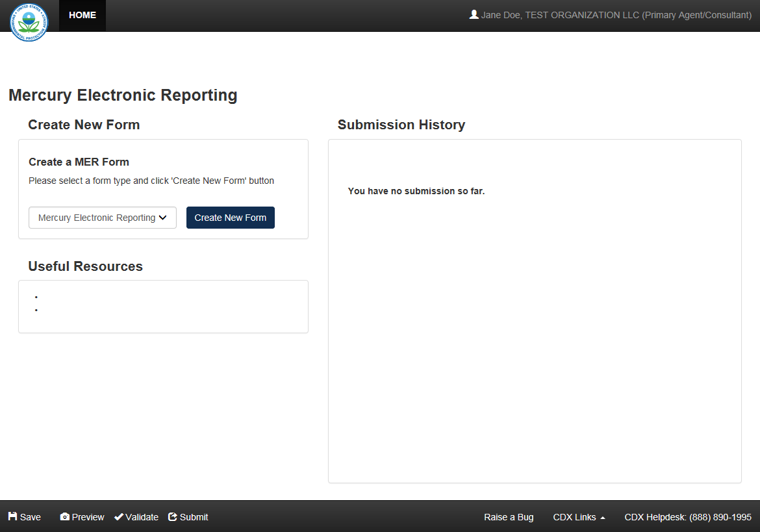
Task: Click the chevron arrow on form type selector
Action: [x=163, y=218]
